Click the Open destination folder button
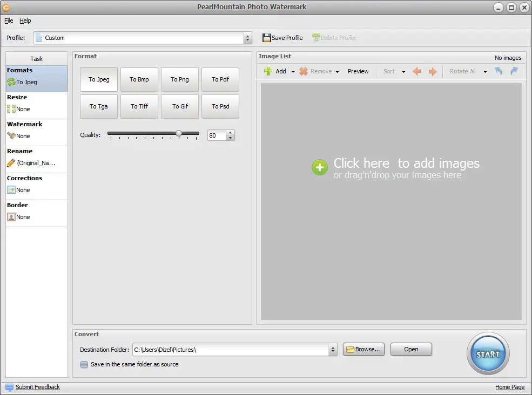This screenshot has width=532, height=395. [411, 349]
